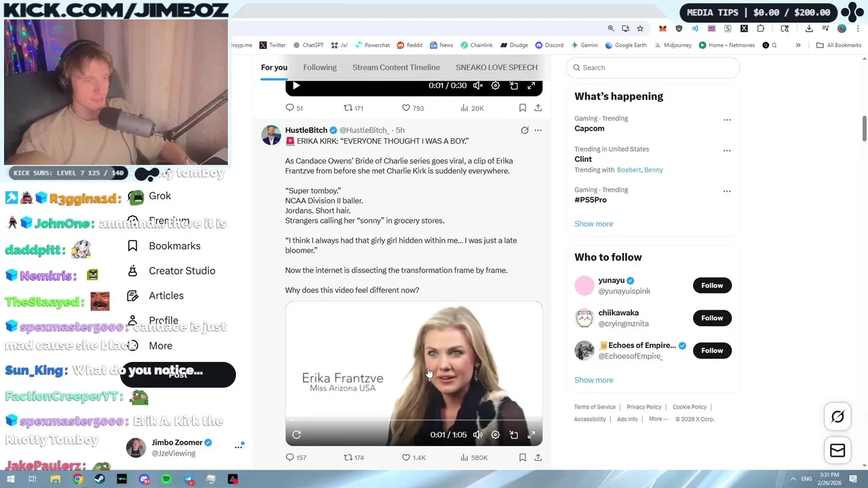Show more accounts to follow

593,380
